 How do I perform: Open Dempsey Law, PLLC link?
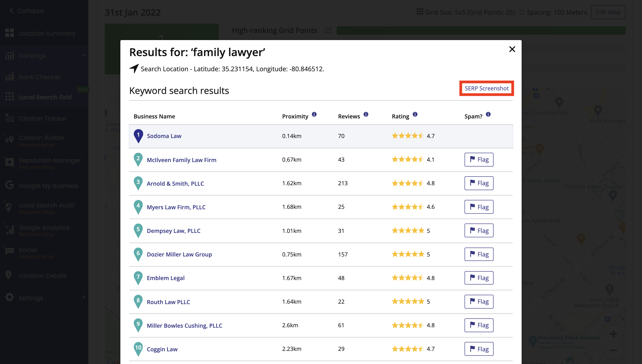pos(173,231)
